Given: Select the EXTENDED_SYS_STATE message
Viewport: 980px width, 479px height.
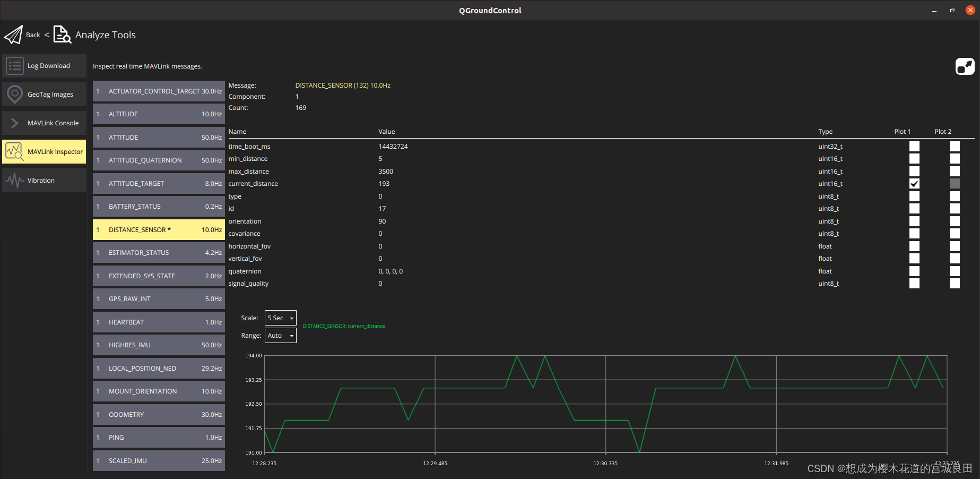Looking at the screenshot, I should point(159,276).
